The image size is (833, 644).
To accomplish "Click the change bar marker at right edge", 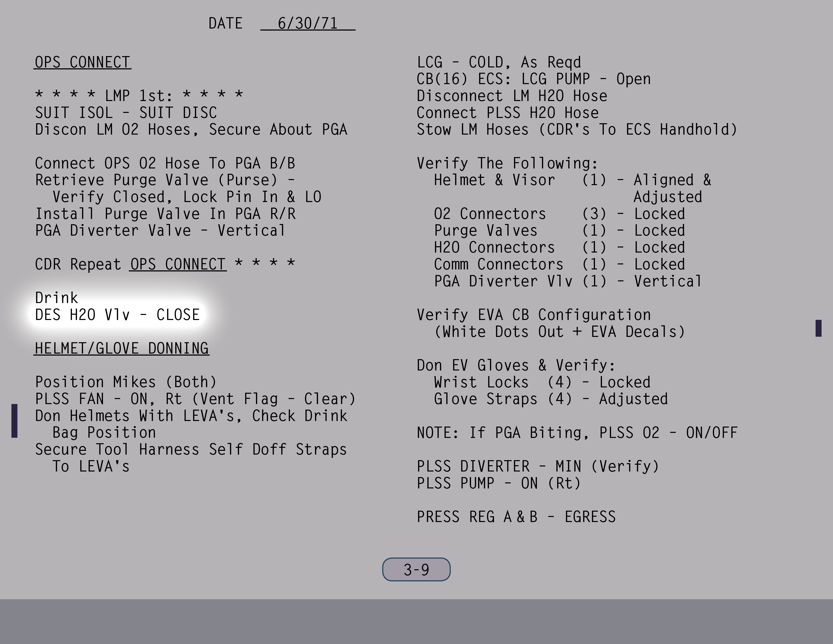I will point(818,328).
